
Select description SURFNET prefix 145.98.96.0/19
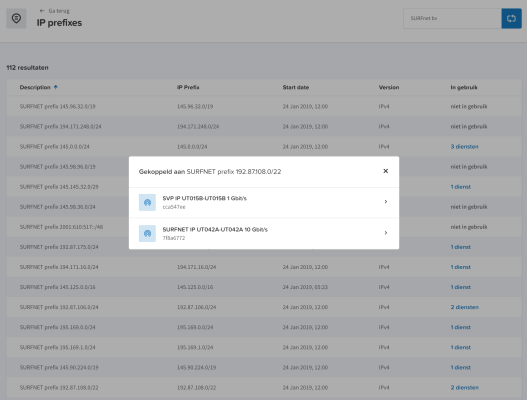57,167
